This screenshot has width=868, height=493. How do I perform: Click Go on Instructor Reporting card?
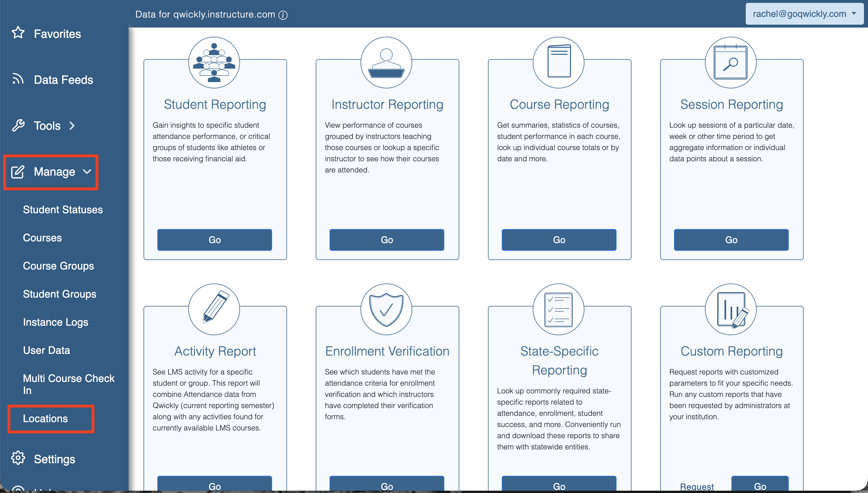[x=387, y=240]
